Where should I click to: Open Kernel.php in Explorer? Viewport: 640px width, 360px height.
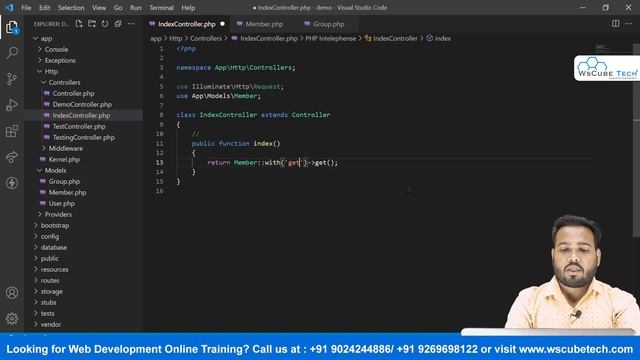[64, 159]
